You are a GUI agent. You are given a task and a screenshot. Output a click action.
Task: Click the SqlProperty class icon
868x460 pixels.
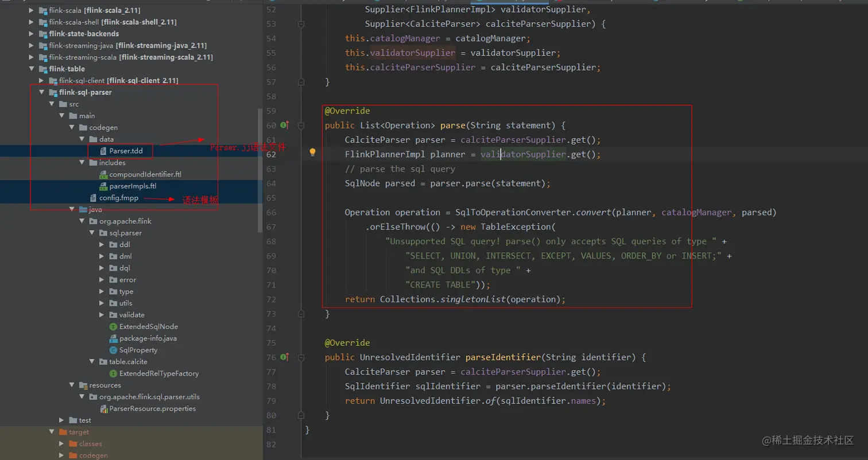[x=113, y=350]
